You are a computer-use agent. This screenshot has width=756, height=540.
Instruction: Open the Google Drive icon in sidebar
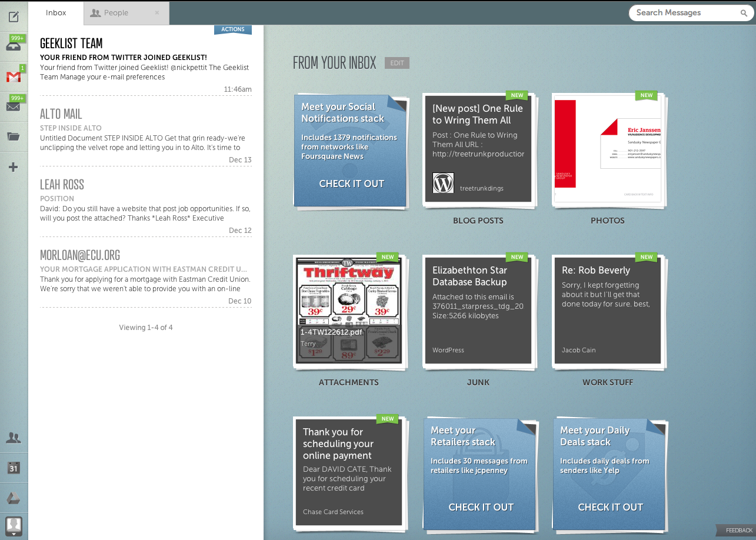[x=14, y=498]
